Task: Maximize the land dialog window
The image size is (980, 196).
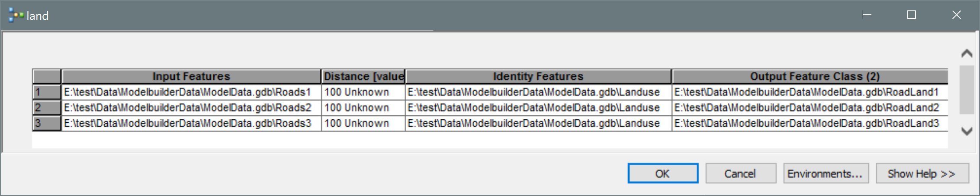Action: (912, 15)
